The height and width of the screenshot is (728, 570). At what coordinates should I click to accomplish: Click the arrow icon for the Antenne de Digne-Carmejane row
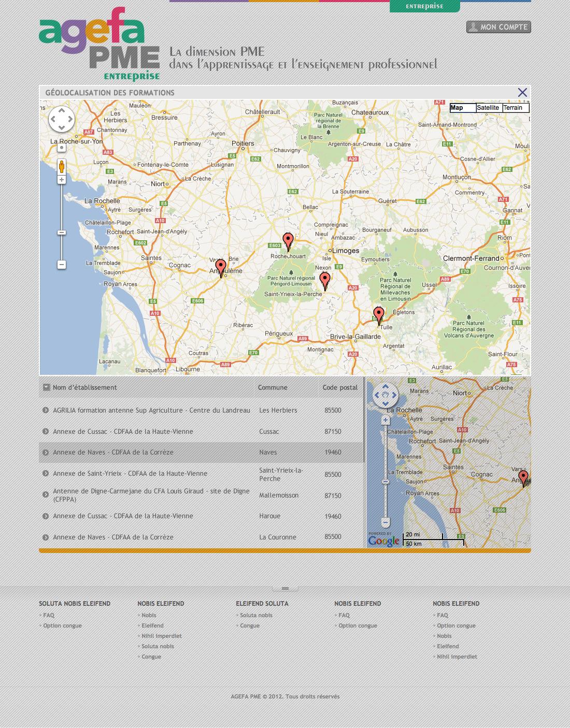click(x=46, y=495)
